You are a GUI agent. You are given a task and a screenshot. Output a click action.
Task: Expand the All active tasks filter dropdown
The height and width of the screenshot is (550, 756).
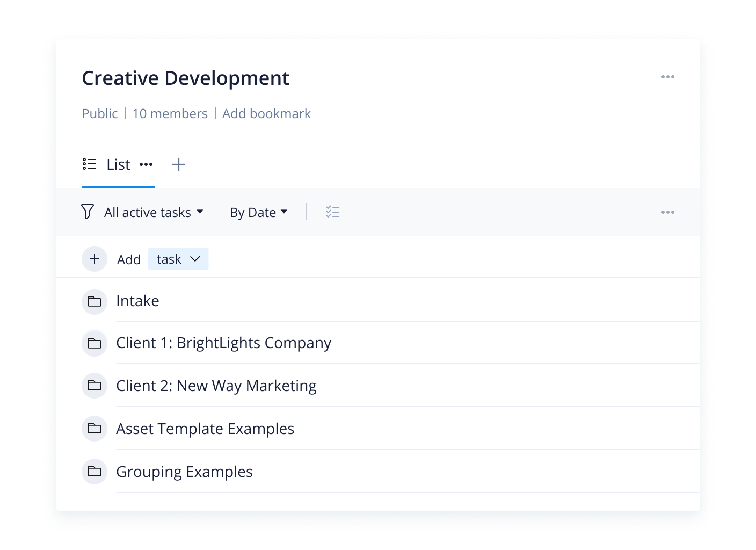(x=154, y=213)
